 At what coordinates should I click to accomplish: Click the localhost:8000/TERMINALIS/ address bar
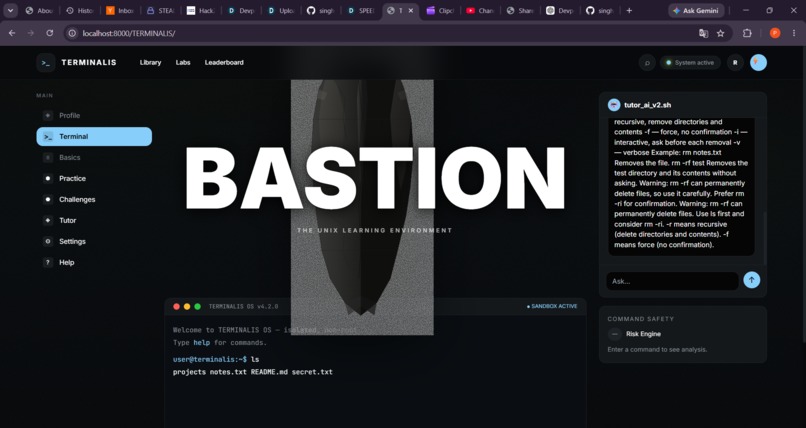coord(129,33)
